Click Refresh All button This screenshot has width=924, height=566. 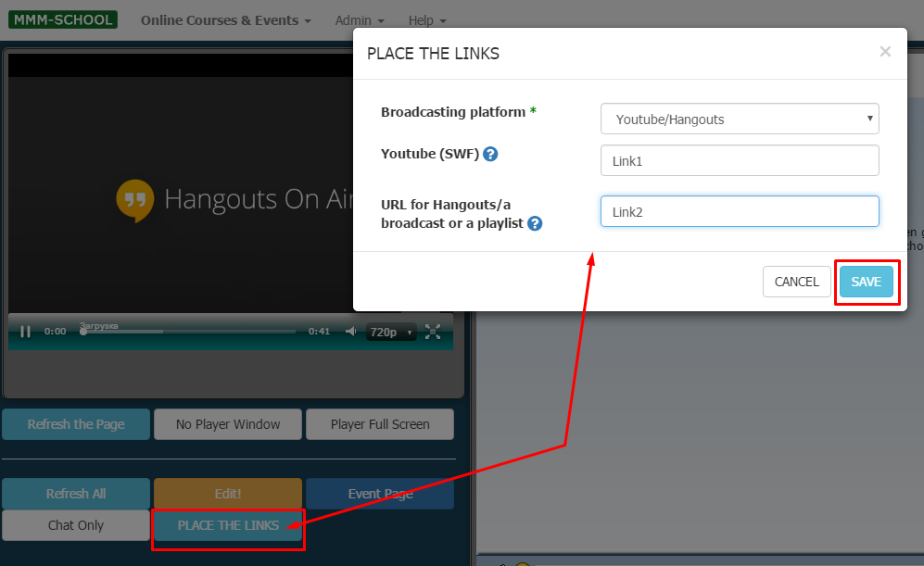click(76, 494)
